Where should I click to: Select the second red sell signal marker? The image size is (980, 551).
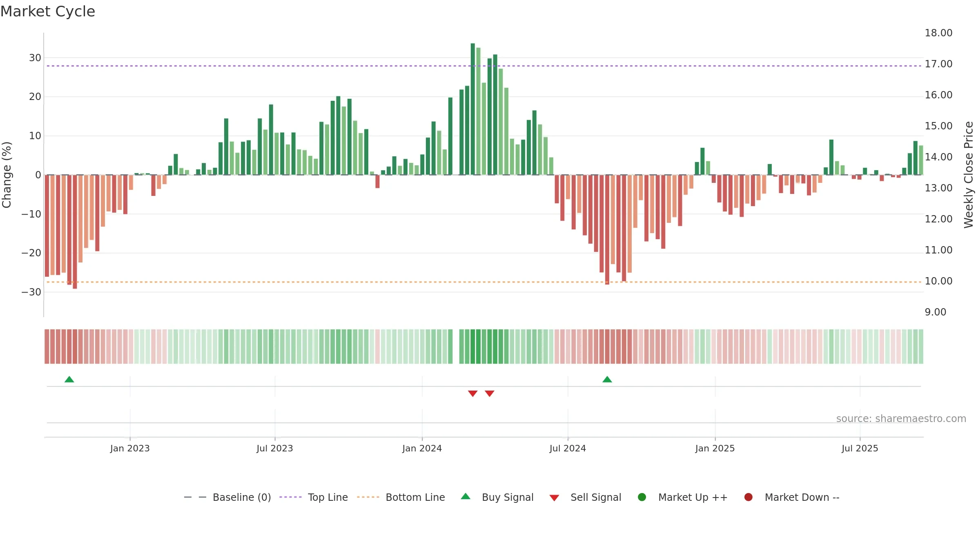(x=490, y=393)
